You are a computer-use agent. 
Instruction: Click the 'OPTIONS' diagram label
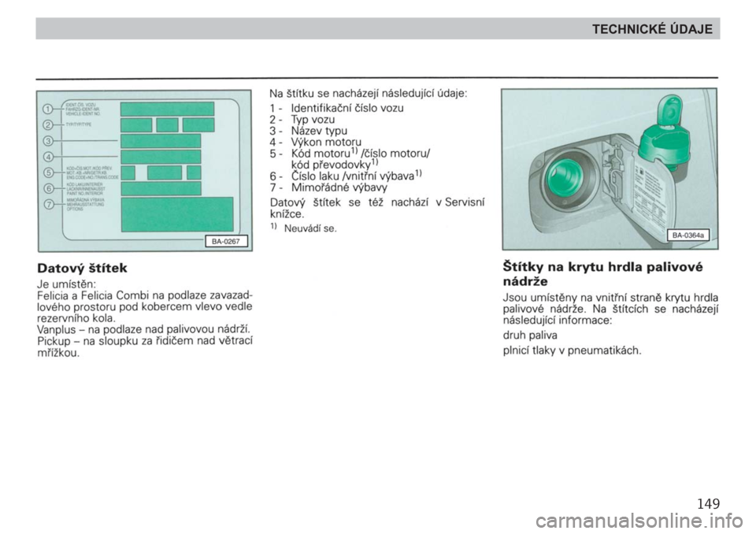tap(75, 209)
